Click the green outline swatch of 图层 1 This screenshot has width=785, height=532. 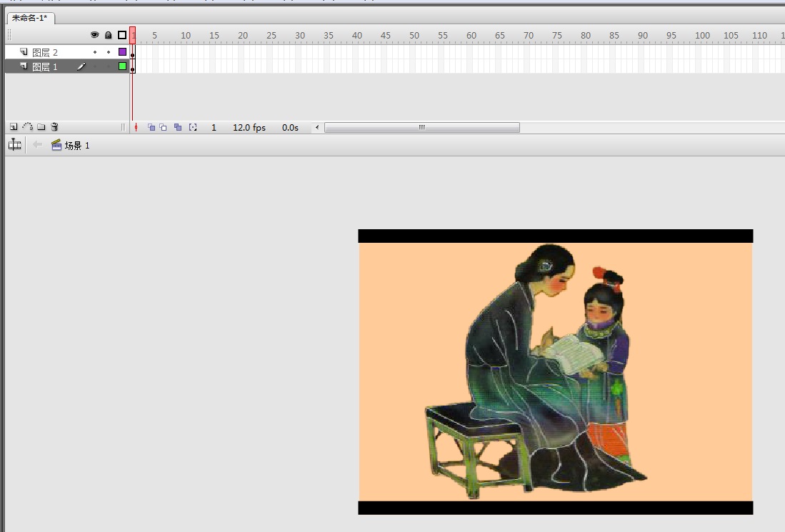click(122, 66)
